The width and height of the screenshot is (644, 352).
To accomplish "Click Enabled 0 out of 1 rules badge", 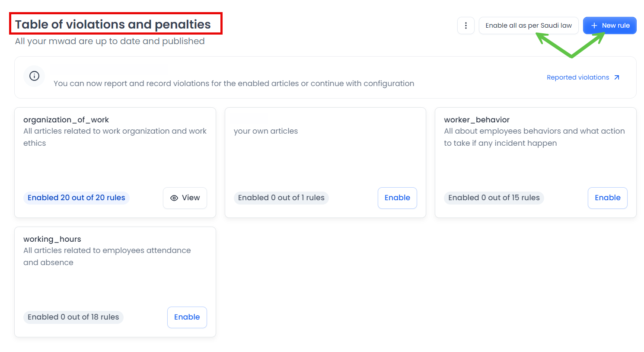I will click(281, 198).
